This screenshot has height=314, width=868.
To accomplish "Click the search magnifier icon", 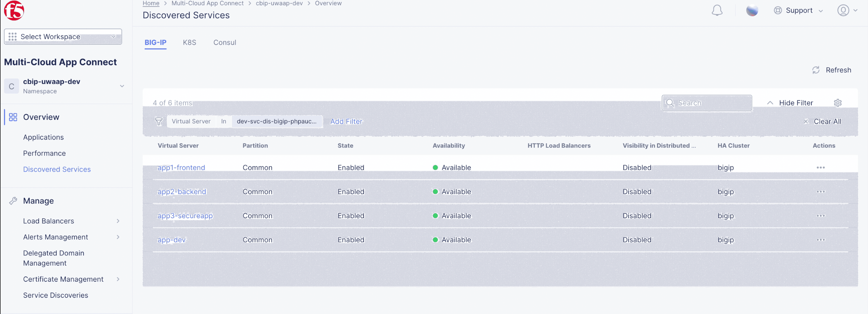I will click(670, 103).
